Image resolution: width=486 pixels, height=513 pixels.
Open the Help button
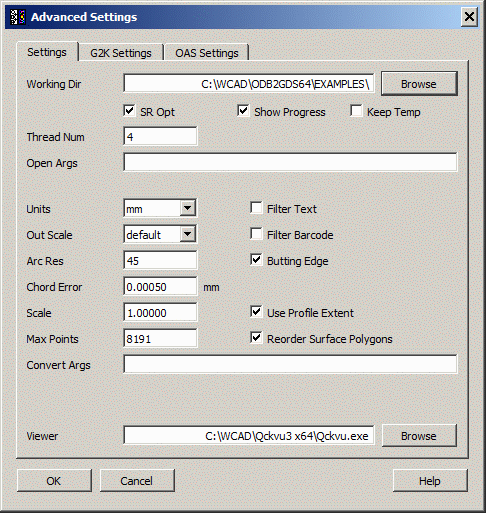tap(430, 480)
